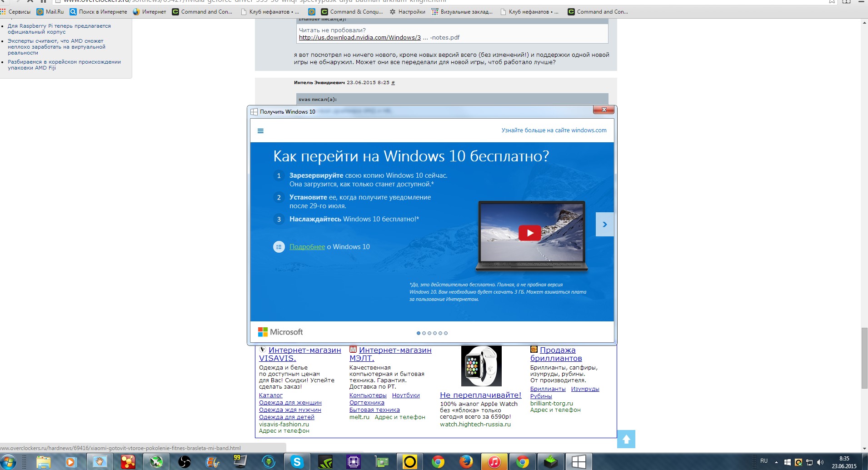Click the scroll-to-top arrow button
Viewport: 868px width, 470px height.
click(x=626, y=439)
